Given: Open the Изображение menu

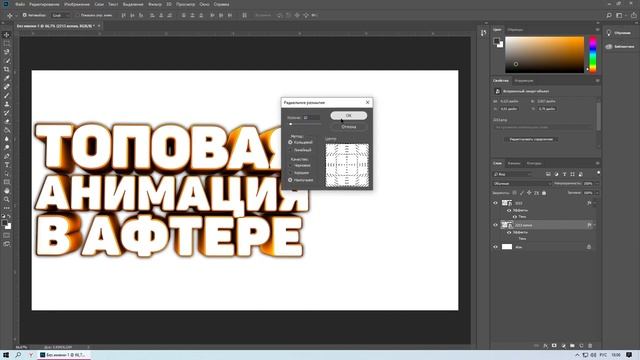Looking at the screenshot, I should 77,4.
